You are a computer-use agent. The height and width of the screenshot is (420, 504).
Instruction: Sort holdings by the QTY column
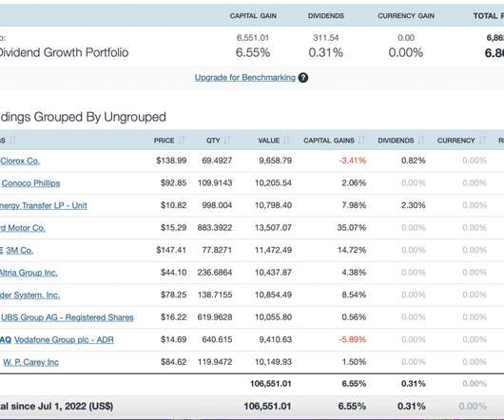219,141
